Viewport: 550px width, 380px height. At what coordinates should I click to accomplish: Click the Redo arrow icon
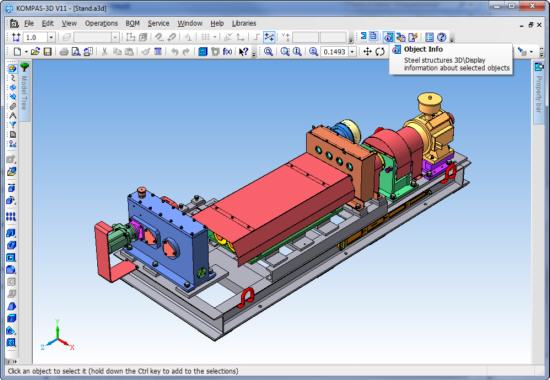(186, 52)
